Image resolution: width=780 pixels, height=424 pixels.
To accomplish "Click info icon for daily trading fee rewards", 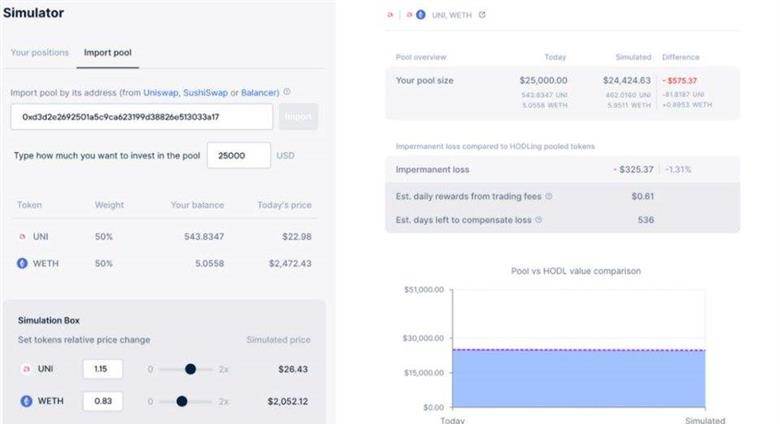I will (549, 196).
